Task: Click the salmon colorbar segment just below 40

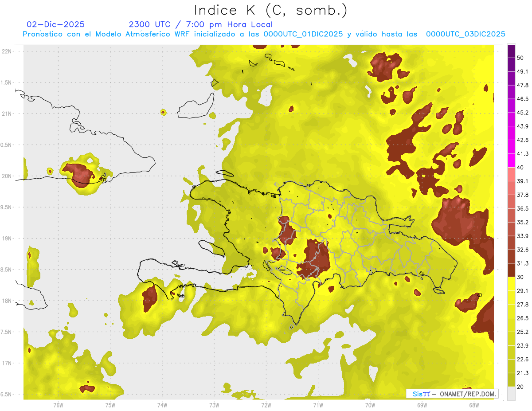Action: pyautogui.click(x=511, y=174)
